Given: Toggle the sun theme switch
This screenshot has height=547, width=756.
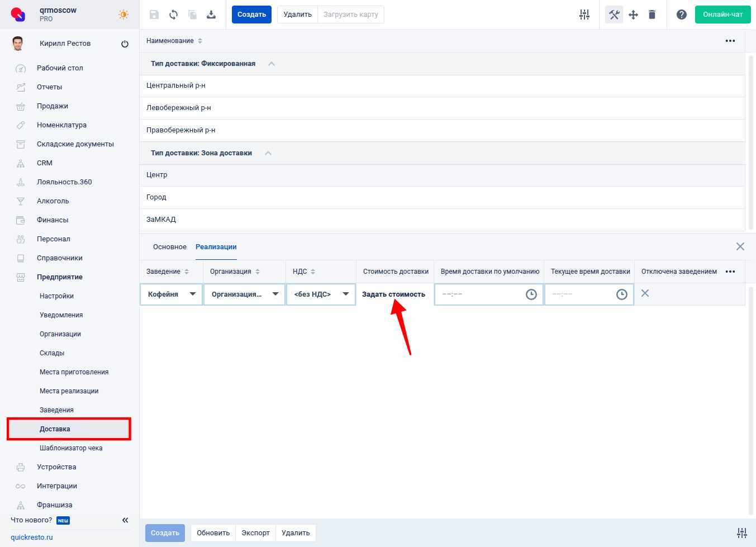Looking at the screenshot, I should pos(123,15).
